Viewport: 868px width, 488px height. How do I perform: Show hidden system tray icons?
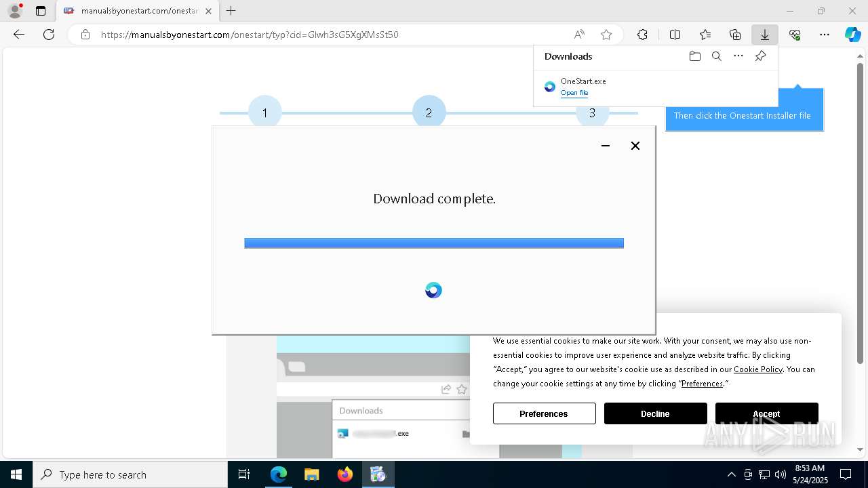click(731, 474)
